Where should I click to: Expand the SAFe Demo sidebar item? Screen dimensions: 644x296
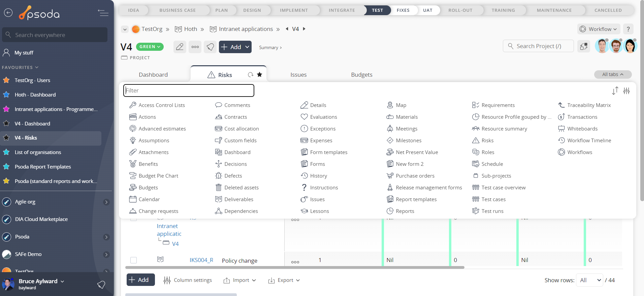[106, 254]
